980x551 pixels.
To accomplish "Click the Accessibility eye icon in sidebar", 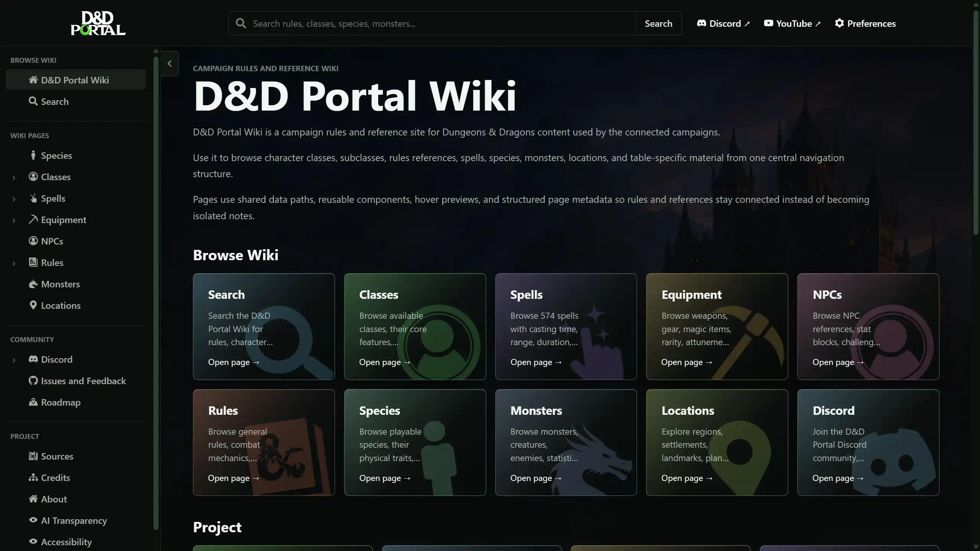I will (x=33, y=541).
